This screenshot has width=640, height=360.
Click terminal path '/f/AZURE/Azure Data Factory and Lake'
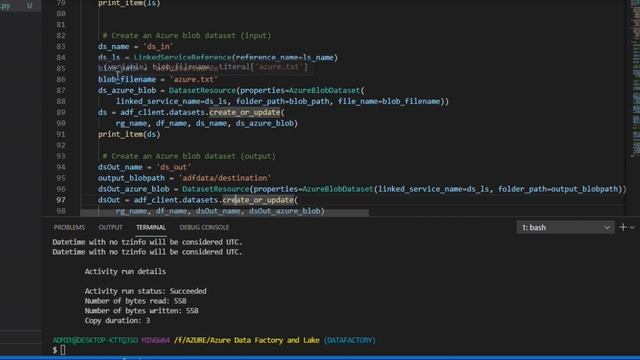247,340
